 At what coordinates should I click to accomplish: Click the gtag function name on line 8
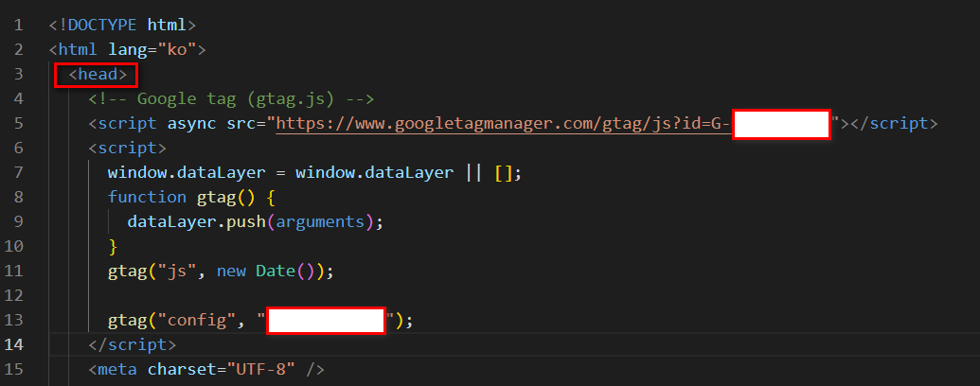click(x=216, y=198)
